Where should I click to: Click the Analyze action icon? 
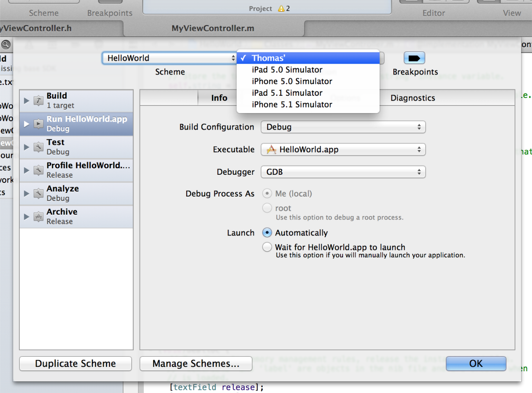click(38, 194)
